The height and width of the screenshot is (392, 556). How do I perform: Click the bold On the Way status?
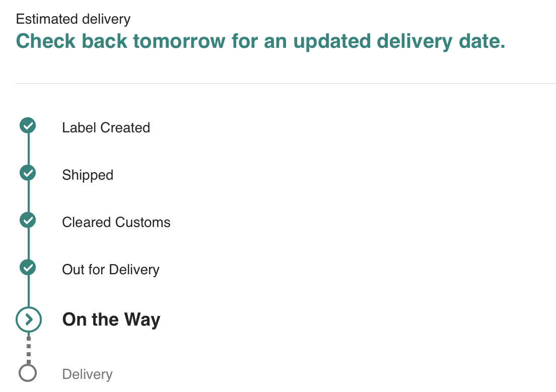pos(111,320)
